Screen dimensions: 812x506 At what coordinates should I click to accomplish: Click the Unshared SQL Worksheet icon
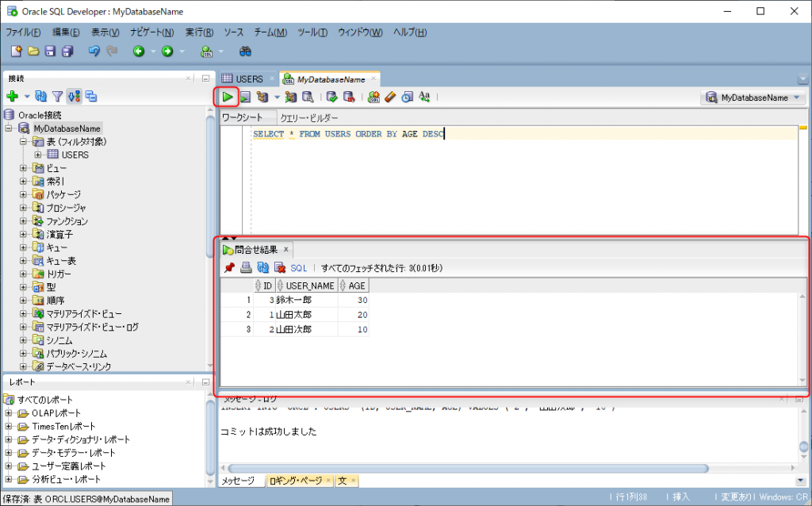(x=373, y=97)
